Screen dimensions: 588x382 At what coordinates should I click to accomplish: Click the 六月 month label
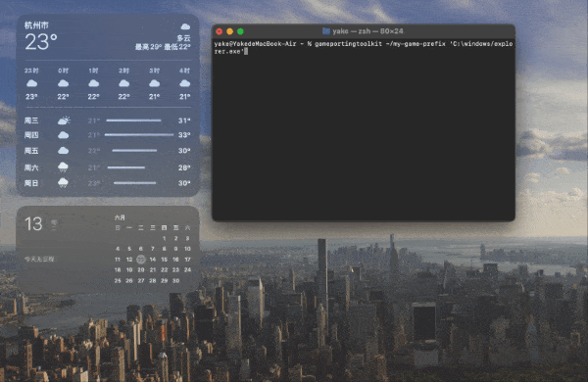point(120,217)
